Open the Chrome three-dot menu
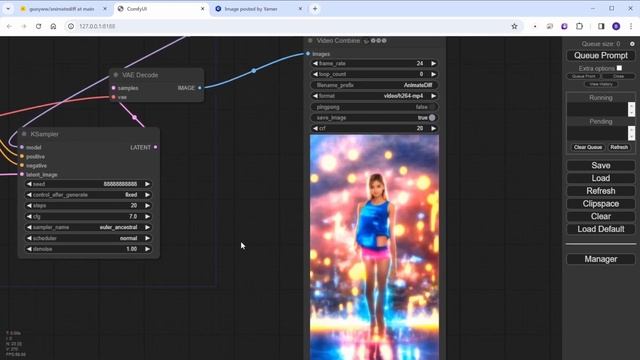The height and width of the screenshot is (360, 640). [631, 26]
